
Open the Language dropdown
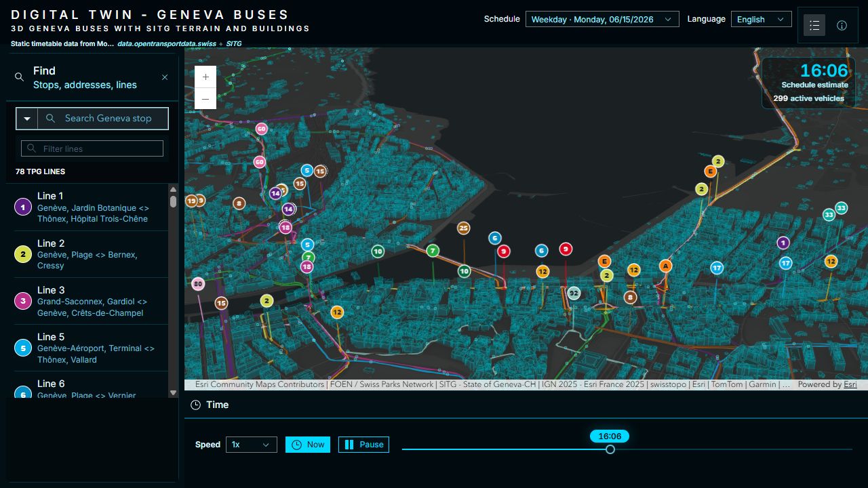click(762, 19)
